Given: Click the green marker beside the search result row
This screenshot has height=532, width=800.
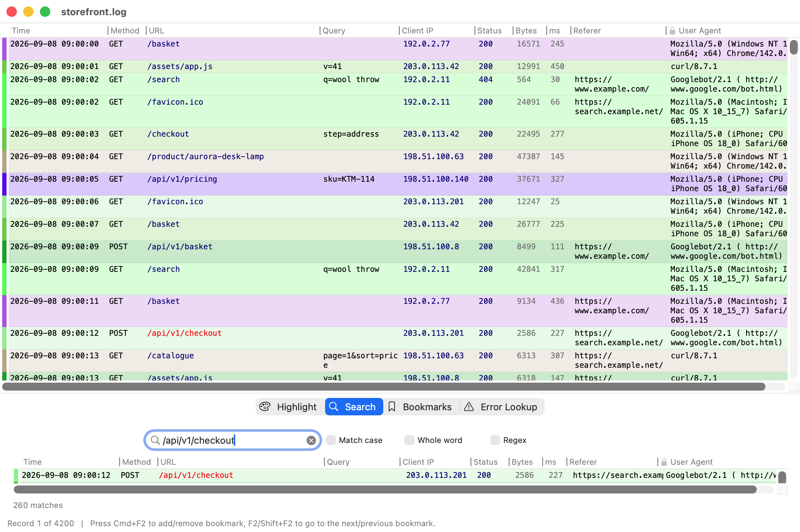Looking at the screenshot, I should 16,476.
